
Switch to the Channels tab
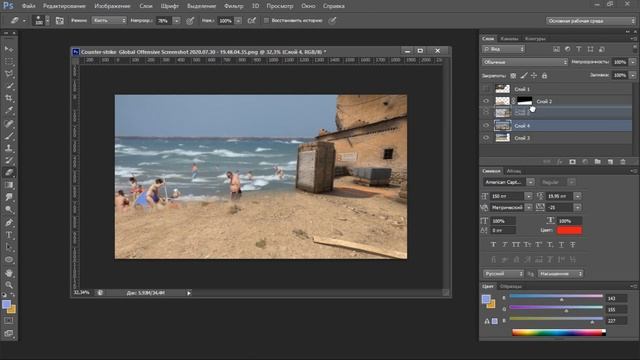pos(509,39)
